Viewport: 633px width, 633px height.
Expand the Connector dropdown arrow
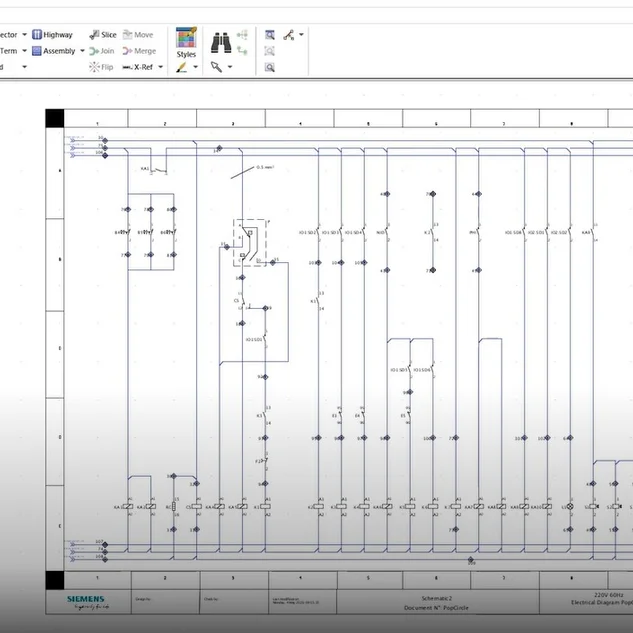point(25,35)
